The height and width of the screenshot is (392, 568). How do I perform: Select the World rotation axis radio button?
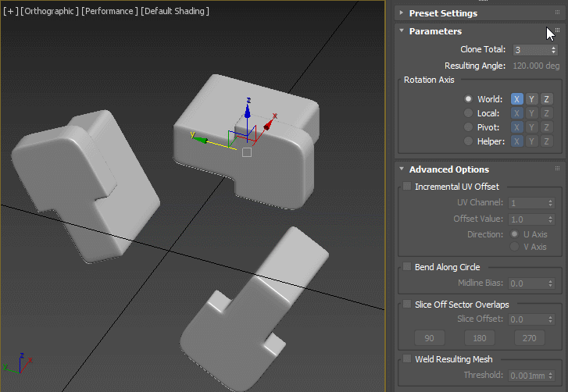pyautogui.click(x=468, y=99)
